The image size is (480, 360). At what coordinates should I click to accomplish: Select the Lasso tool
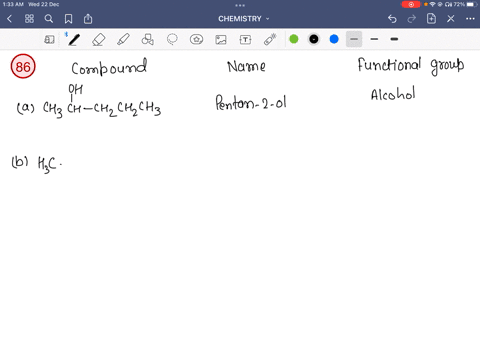point(172,40)
